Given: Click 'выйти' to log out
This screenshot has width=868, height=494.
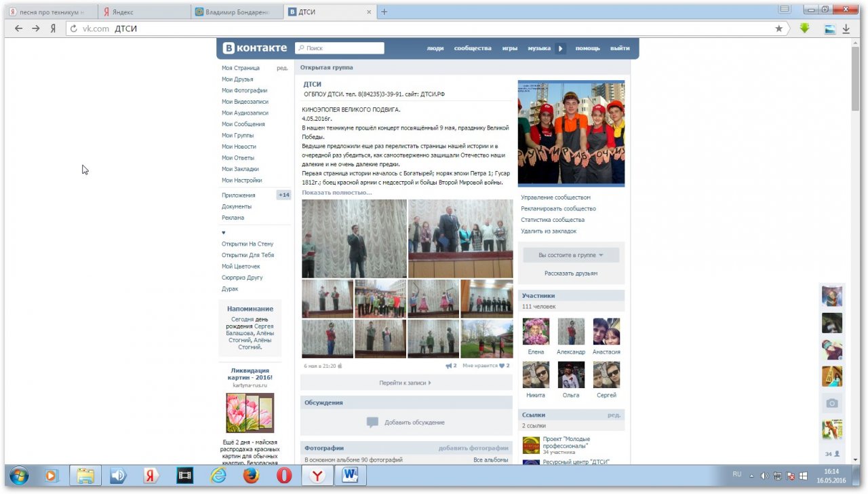Looking at the screenshot, I should pyautogui.click(x=620, y=48).
